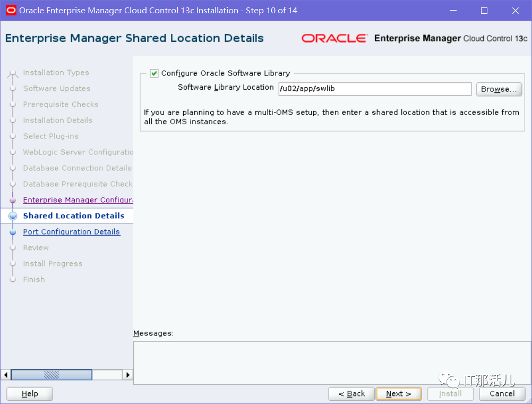The height and width of the screenshot is (404, 532).
Task: Click the Software Library Location label
Action: tap(226, 87)
